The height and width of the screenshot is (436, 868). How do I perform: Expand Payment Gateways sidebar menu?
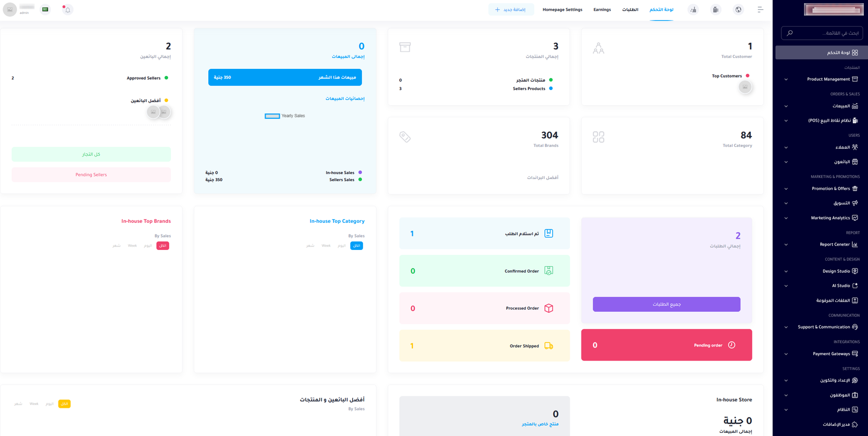point(786,354)
